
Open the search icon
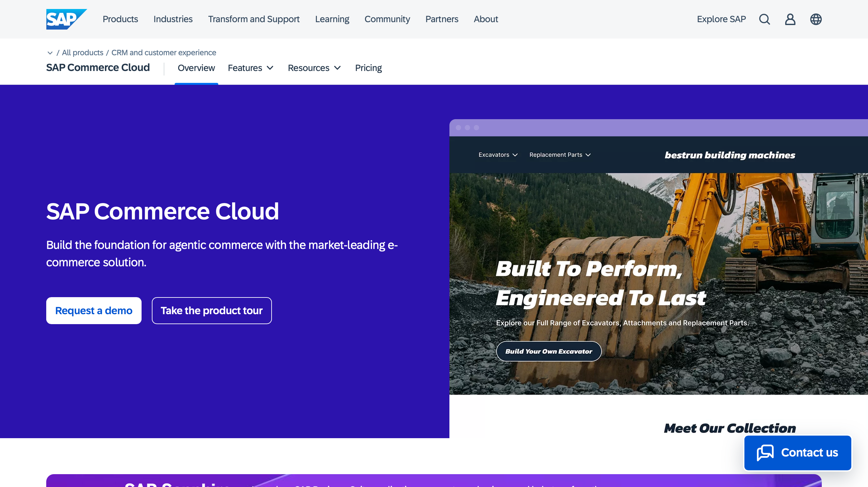coord(764,19)
